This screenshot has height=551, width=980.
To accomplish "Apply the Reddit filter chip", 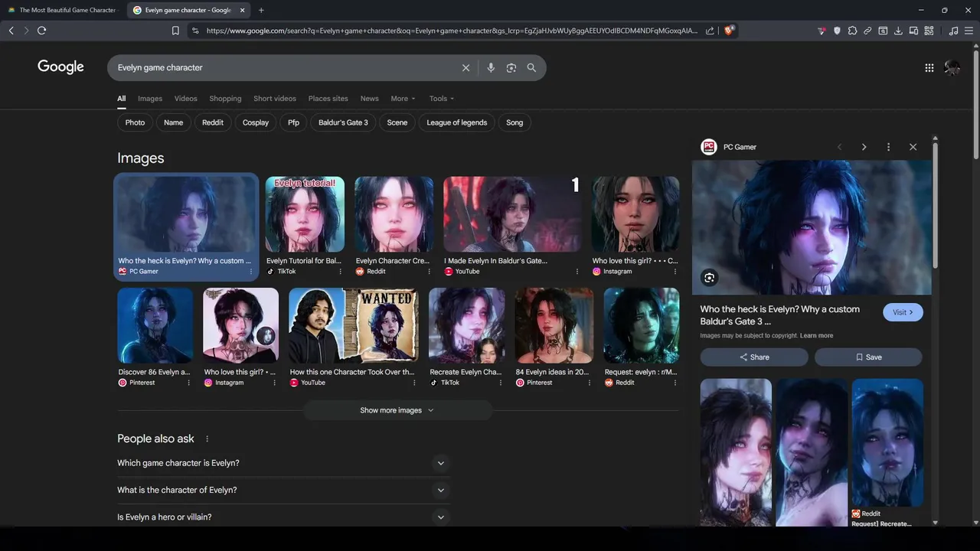I will click(213, 122).
